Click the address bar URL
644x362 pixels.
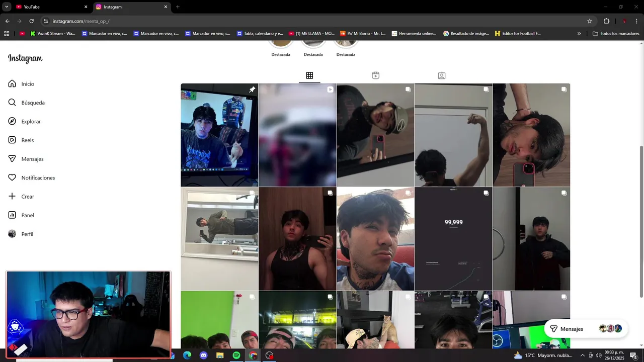[x=81, y=21]
